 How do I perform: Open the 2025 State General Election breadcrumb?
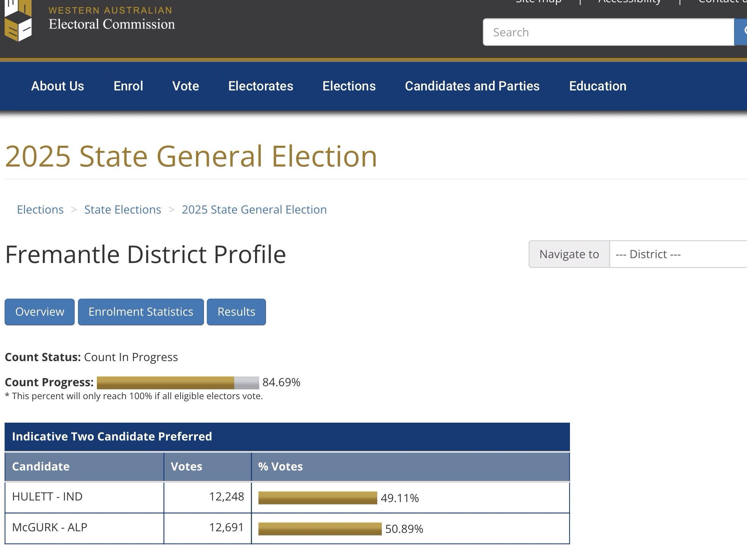click(x=254, y=210)
